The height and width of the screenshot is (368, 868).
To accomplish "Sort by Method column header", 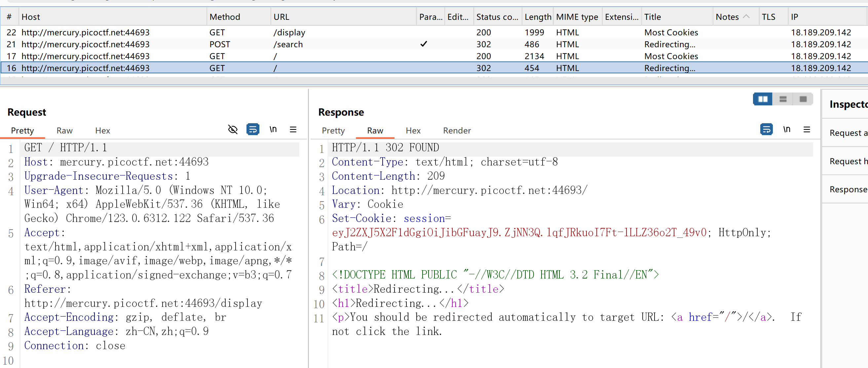I will pos(238,17).
